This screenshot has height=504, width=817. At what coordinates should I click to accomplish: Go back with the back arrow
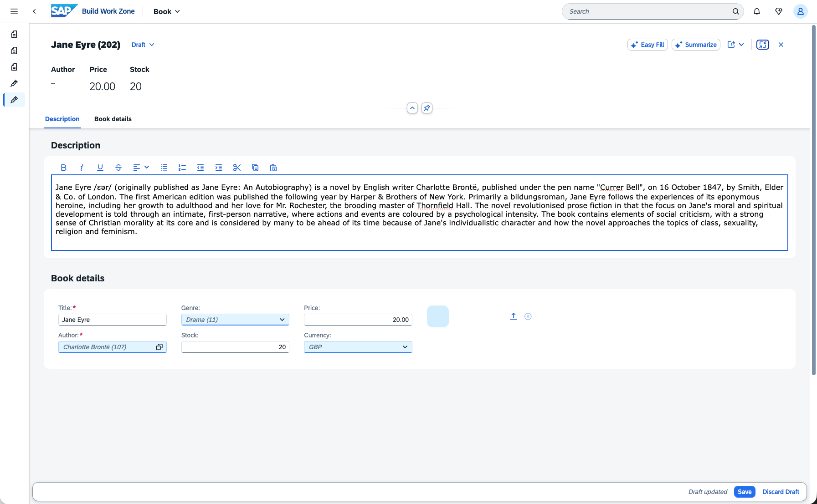pos(34,11)
